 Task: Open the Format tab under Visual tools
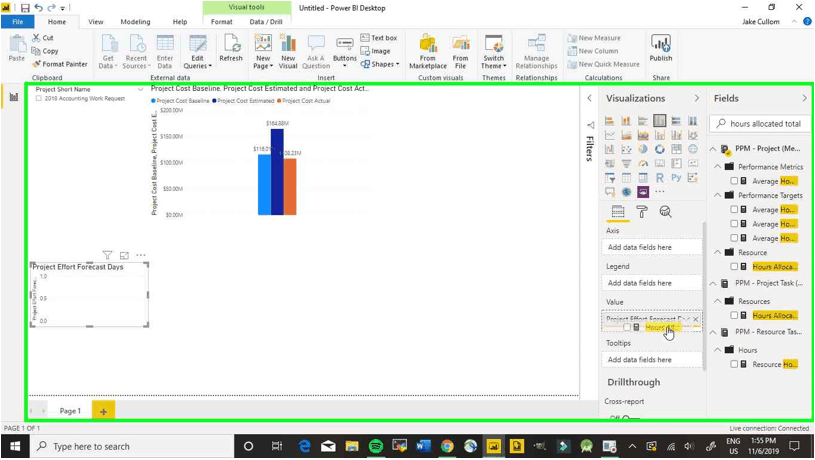pos(221,22)
